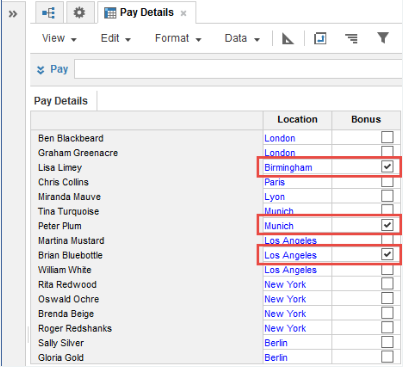403x367 pixels.
Task: Select the Lisa Limey row name
Action: [60, 168]
